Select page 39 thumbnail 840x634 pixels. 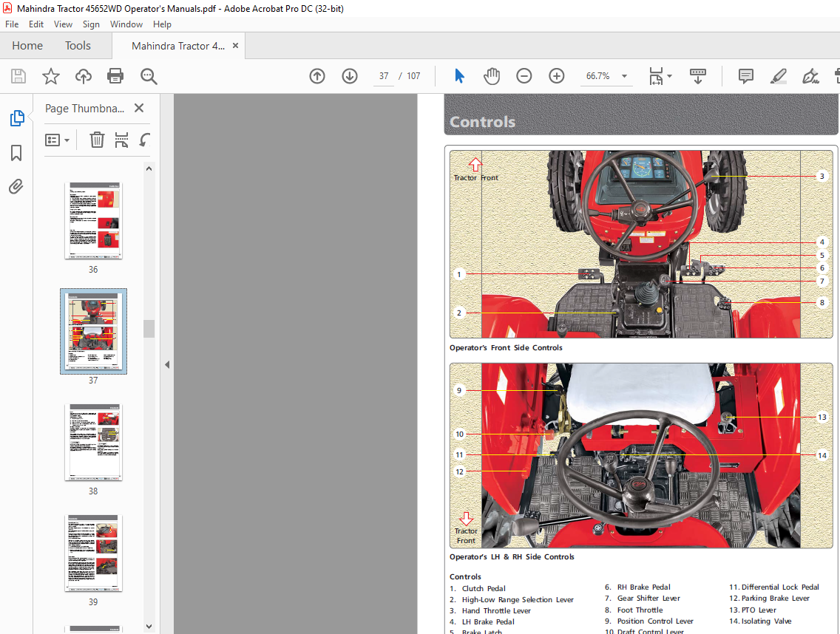coord(94,553)
